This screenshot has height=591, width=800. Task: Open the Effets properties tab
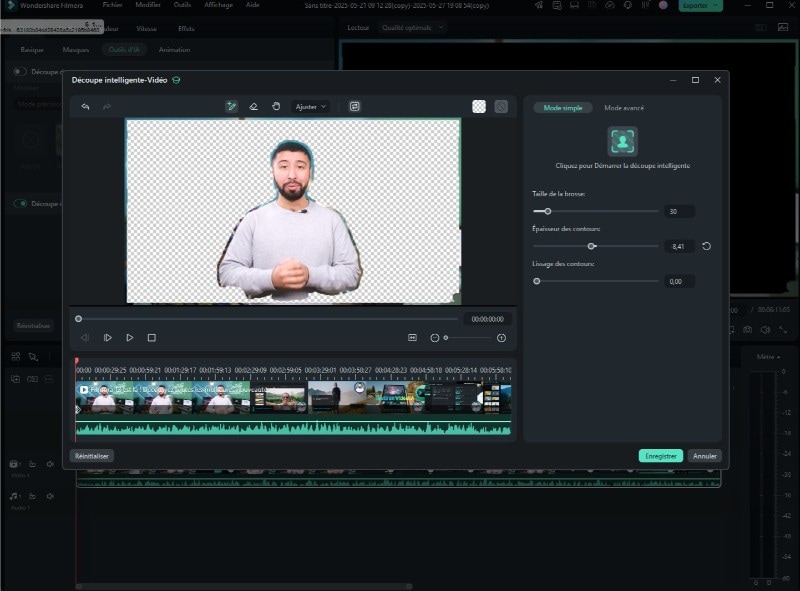point(186,29)
